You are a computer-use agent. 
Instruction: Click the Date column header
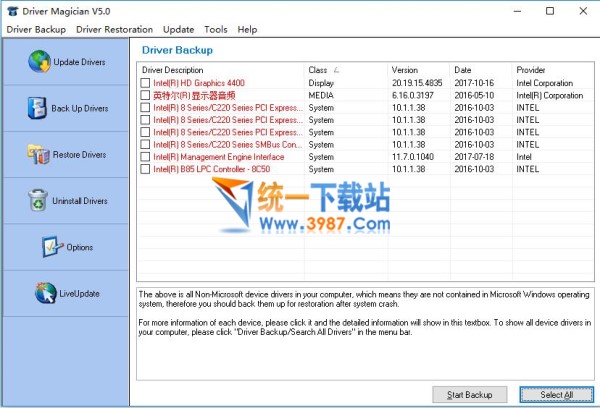463,70
